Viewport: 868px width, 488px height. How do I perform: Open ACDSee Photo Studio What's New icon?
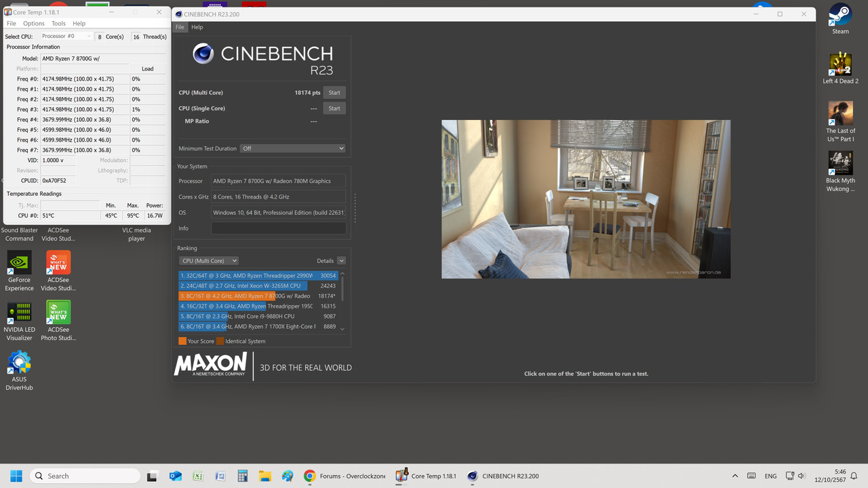tap(58, 321)
